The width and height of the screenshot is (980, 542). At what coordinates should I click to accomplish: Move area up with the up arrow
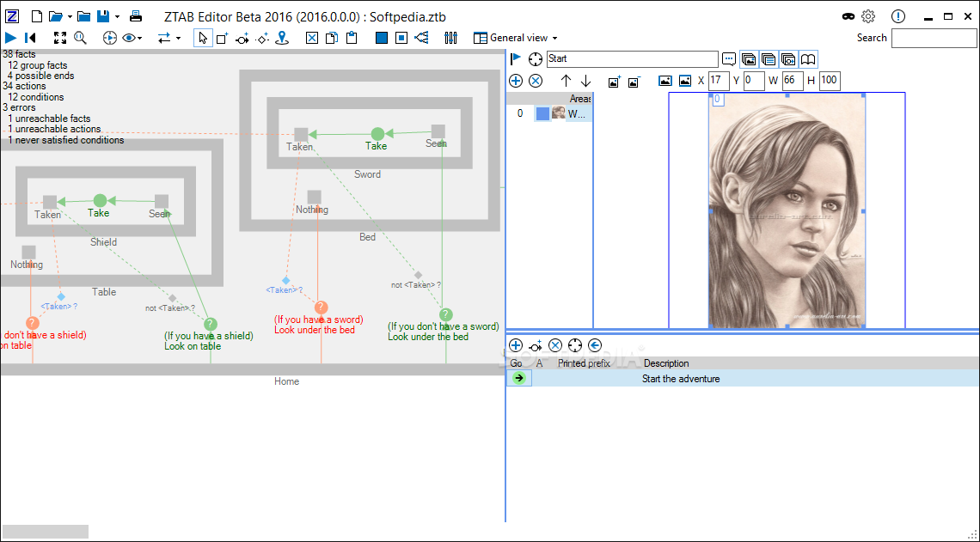[566, 81]
